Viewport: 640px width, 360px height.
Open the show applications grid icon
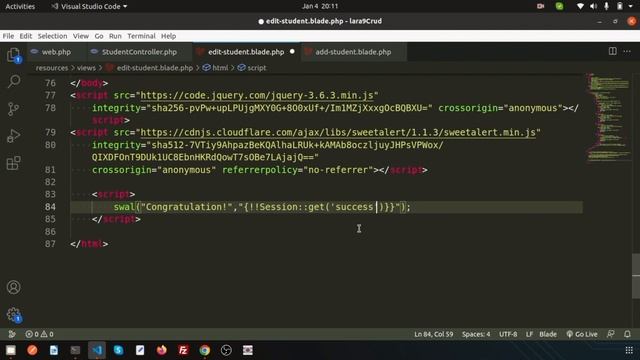tap(629, 350)
